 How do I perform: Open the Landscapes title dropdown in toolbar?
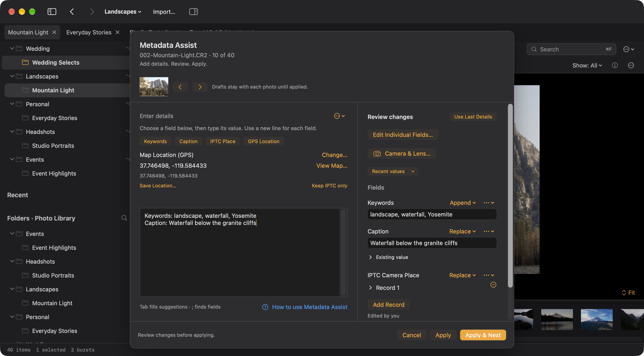pos(123,11)
